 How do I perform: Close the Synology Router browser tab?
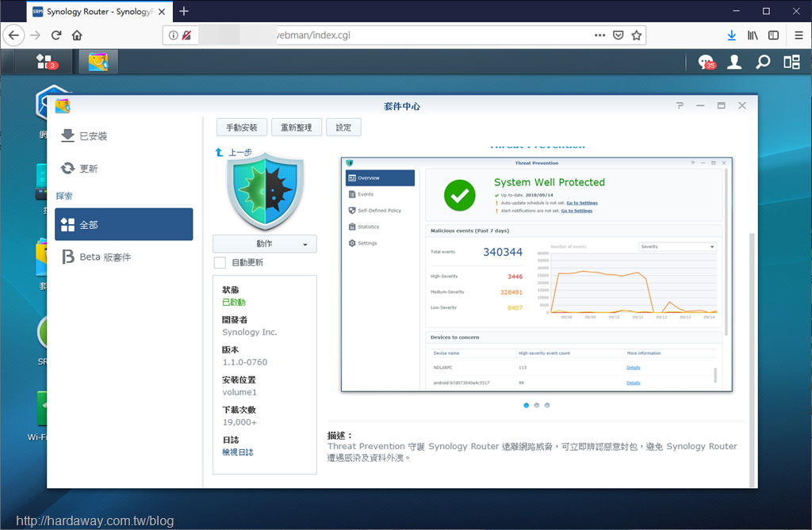pos(162,11)
